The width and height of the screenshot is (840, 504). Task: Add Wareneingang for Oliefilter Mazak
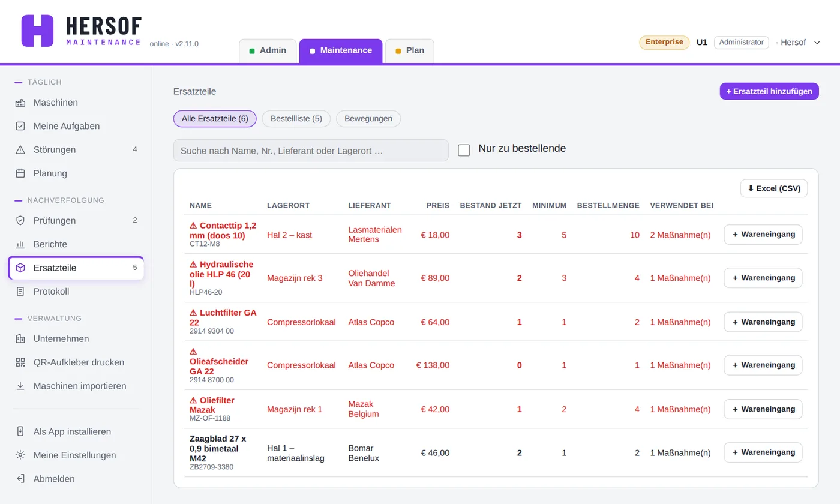pos(763,409)
